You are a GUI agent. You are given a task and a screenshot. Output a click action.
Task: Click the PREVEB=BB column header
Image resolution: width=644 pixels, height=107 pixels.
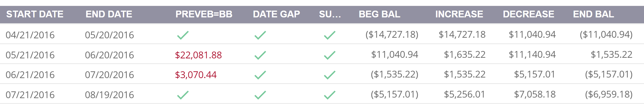tap(204, 14)
